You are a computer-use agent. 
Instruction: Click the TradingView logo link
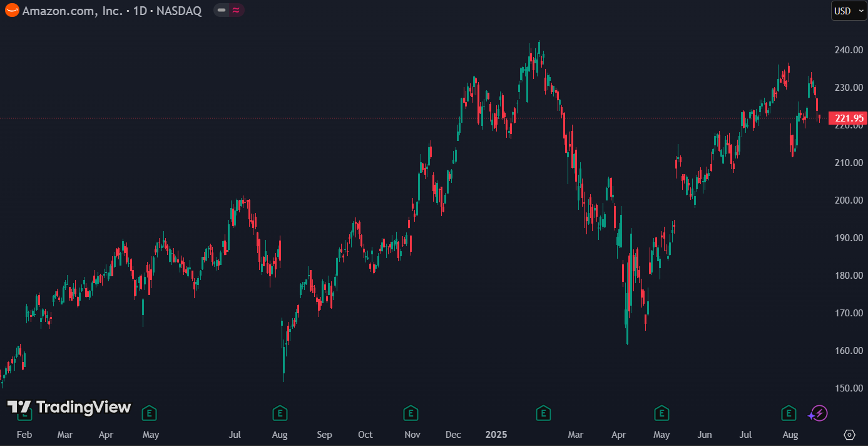(69, 408)
